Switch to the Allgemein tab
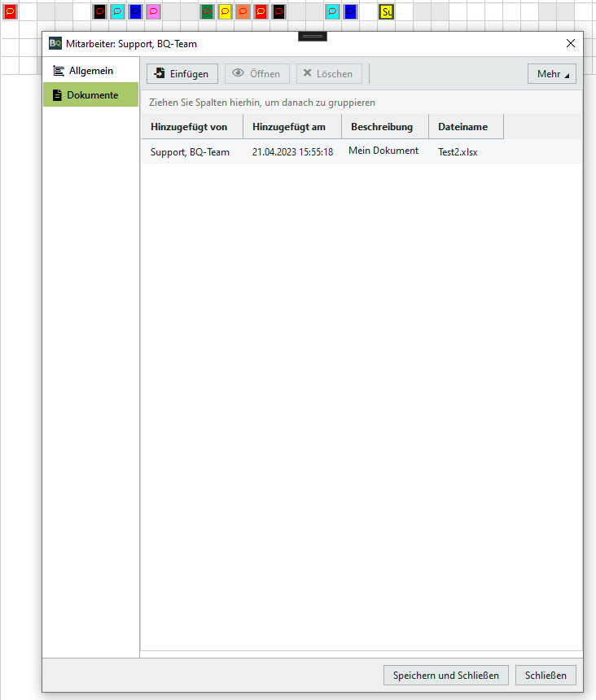 click(90, 71)
